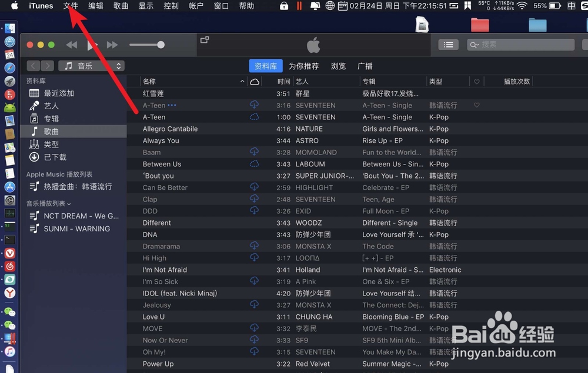This screenshot has height=373, width=588.
Task: Open the 歌曲 menu in menu bar
Action: click(x=121, y=6)
